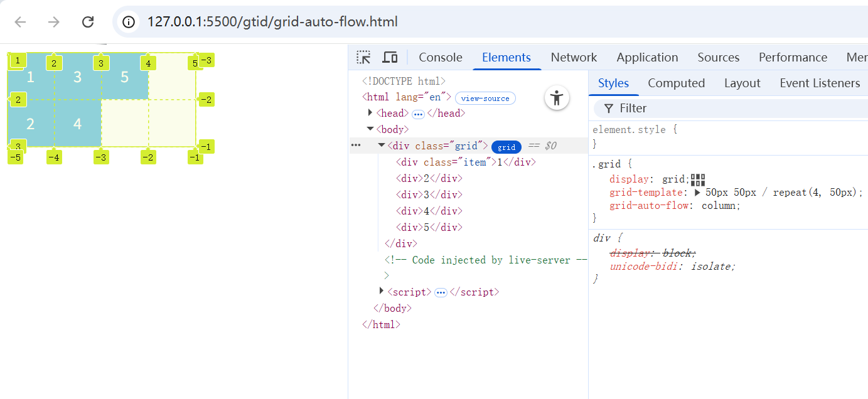Reload the page with the refresh icon

(x=88, y=22)
